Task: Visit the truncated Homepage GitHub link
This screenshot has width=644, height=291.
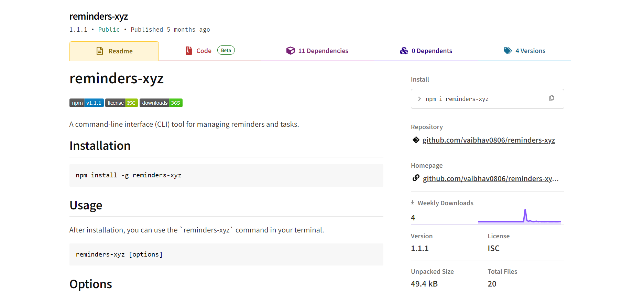Action: [490, 179]
